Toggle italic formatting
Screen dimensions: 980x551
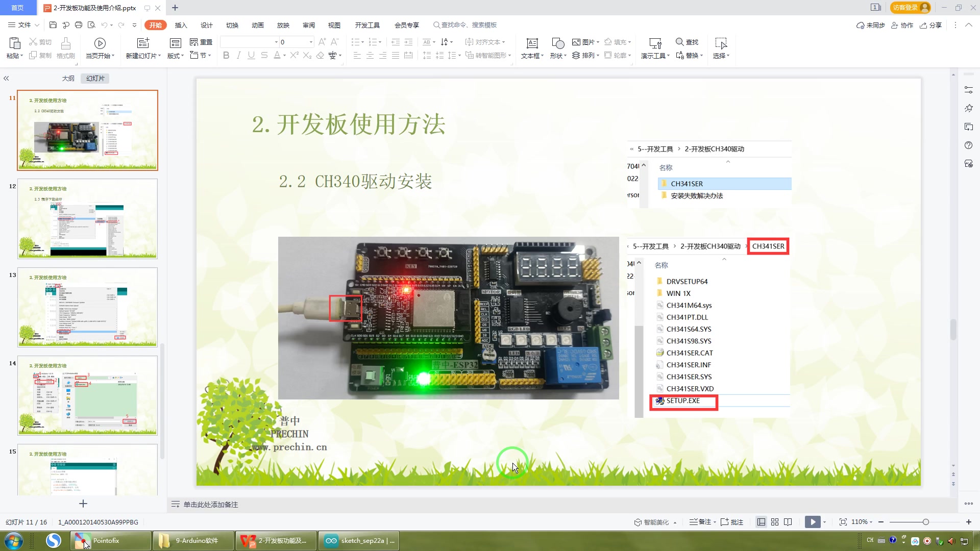(x=238, y=56)
